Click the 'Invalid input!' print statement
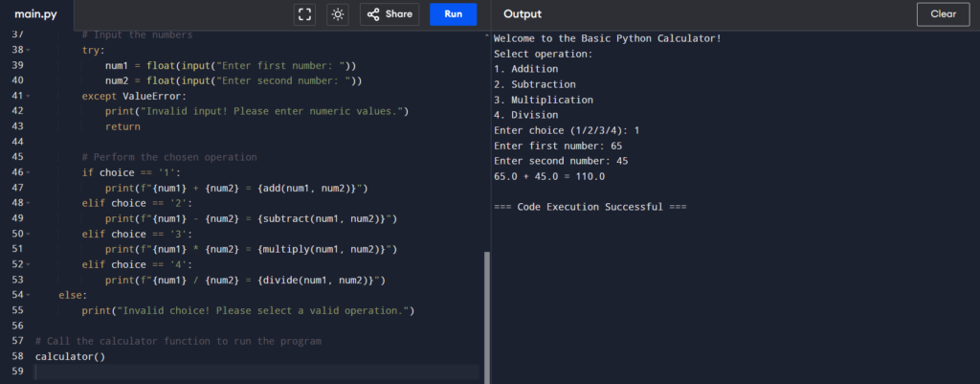Screen dimensions: 980x384 click(x=256, y=111)
